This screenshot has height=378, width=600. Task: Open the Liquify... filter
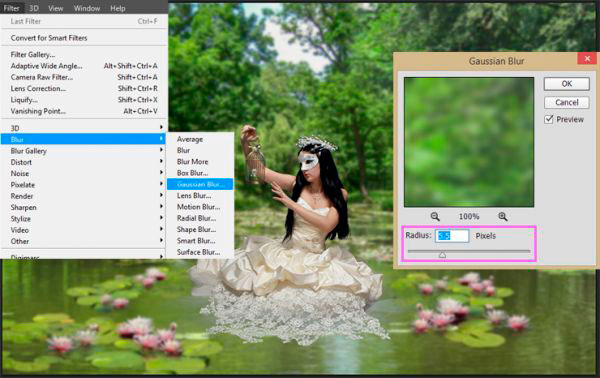tap(84, 100)
